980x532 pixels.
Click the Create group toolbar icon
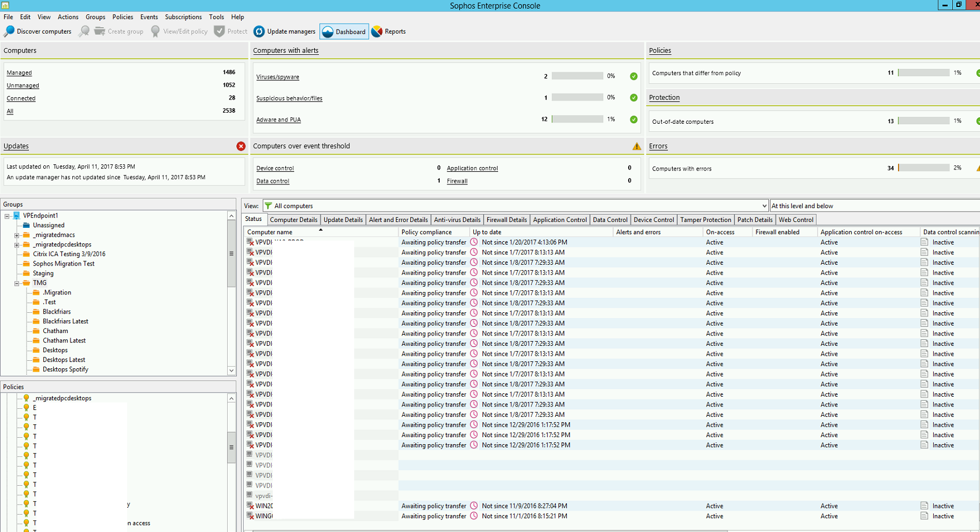[100, 31]
